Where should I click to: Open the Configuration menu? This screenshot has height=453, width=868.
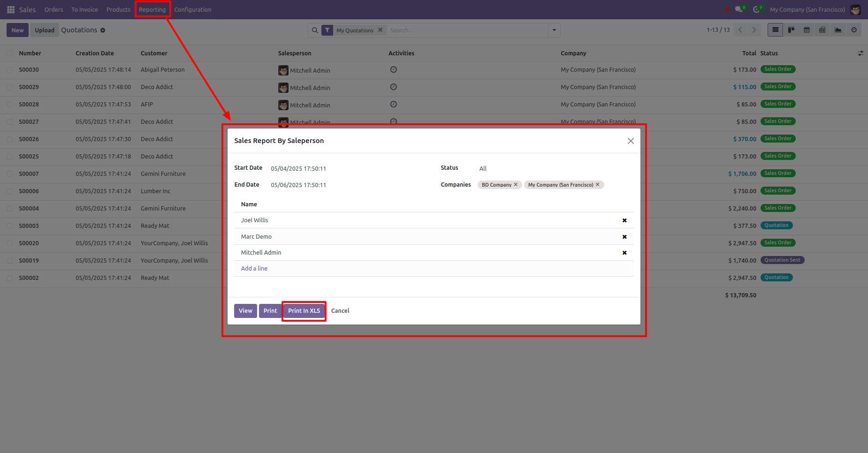tap(192, 9)
